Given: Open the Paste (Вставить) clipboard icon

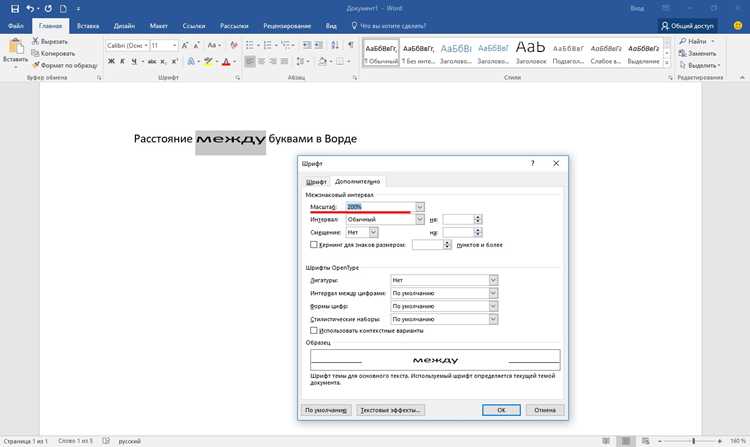Looking at the screenshot, I should pos(15,47).
